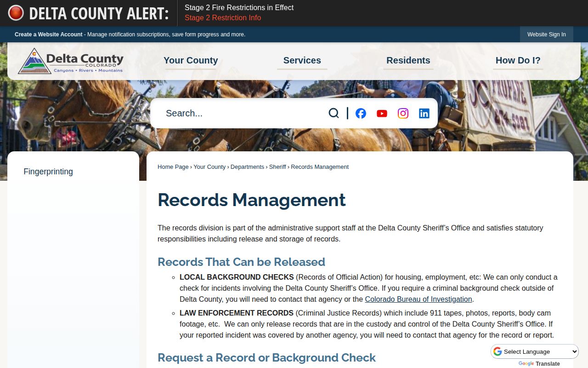588x368 pixels.
Task: Click the Departments breadcrumb link
Action: tap(247, 167)
